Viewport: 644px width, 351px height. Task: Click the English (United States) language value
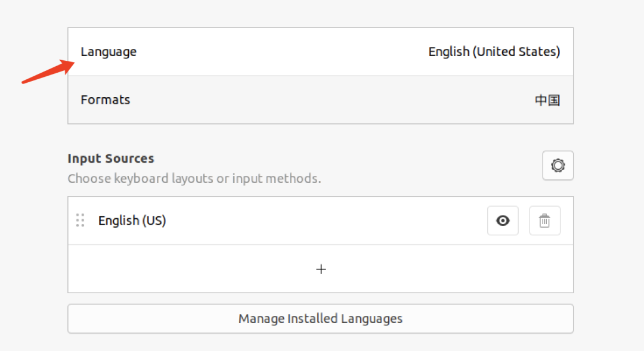coord(494,52)
